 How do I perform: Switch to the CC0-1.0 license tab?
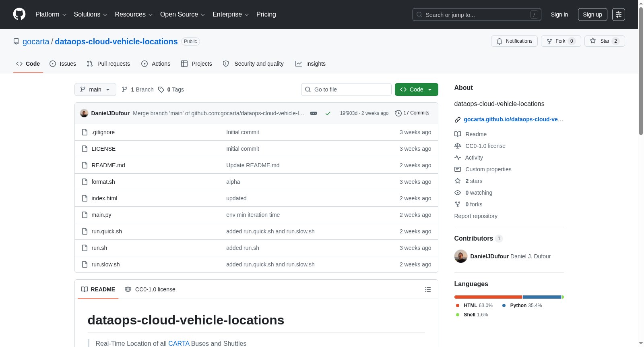(150, 289)
